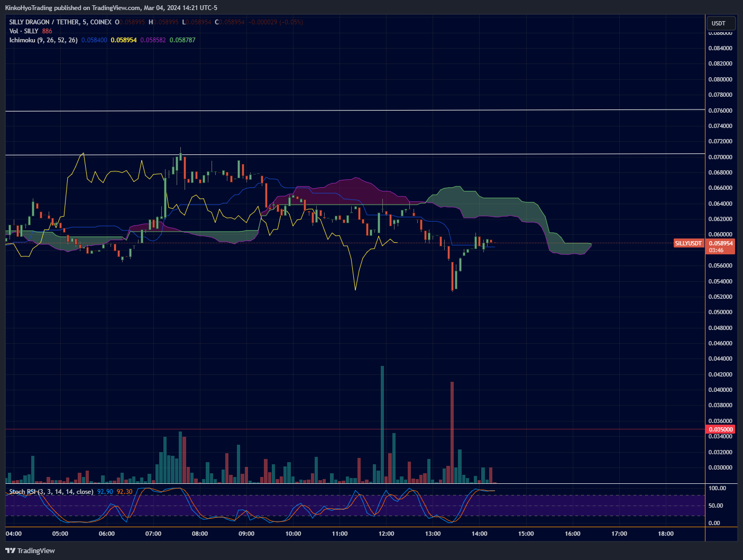Click the 10:00 time axis label
The width and height of the screenshot is (743, 560).
[x=293, y=534]
